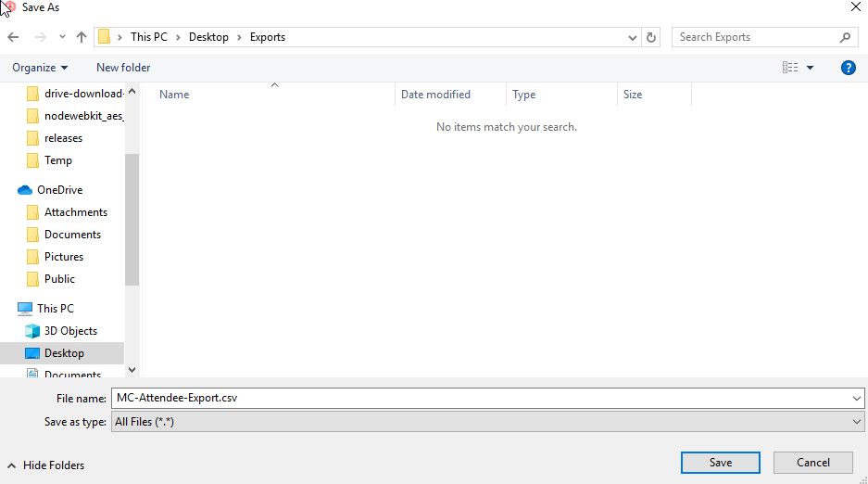Open the Organize menu
Viewport: 868px width, 484px height.
pos(40,68)
